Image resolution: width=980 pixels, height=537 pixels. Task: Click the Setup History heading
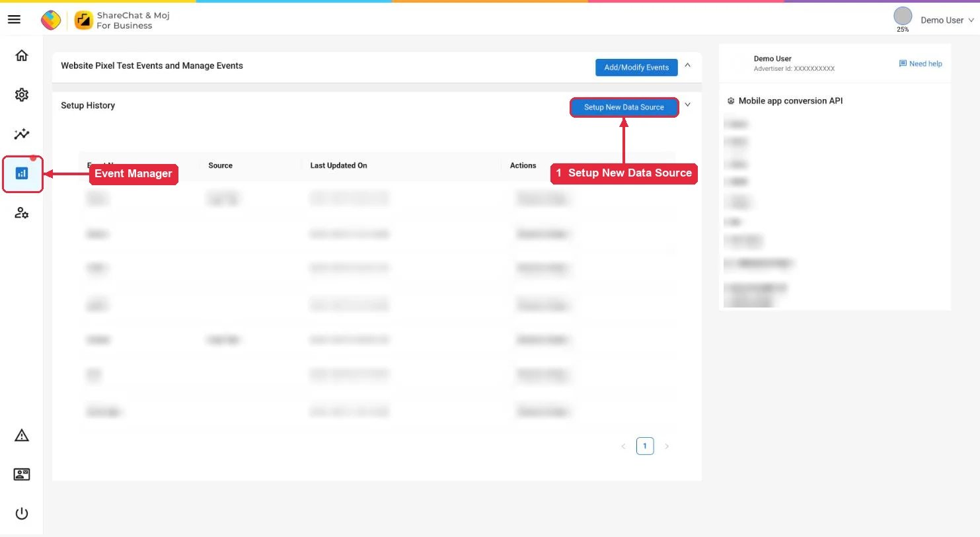coord(88,105)
